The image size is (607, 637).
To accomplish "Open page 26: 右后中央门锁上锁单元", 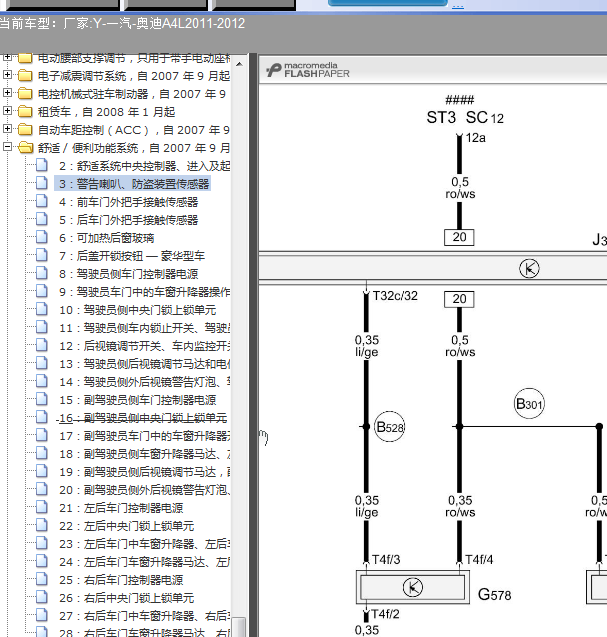I will click(126, 598).
